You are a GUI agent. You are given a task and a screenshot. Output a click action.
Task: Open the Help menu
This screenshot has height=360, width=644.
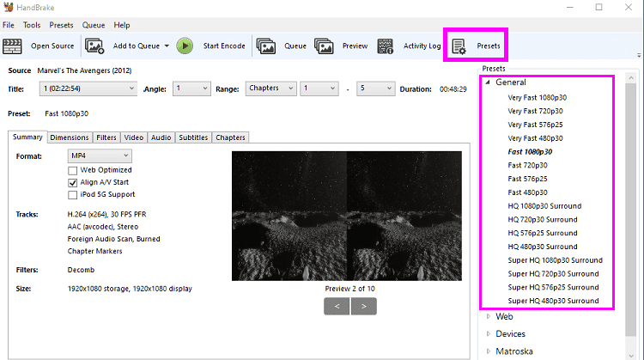point(122,25)
